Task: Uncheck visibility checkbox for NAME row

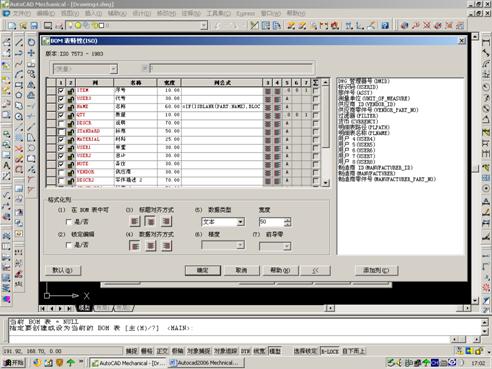Action: point(61,107)
